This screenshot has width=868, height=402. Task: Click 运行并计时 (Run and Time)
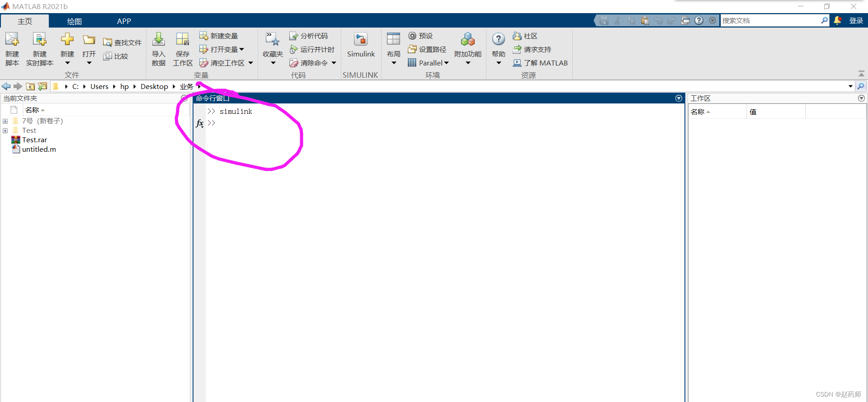312,49
